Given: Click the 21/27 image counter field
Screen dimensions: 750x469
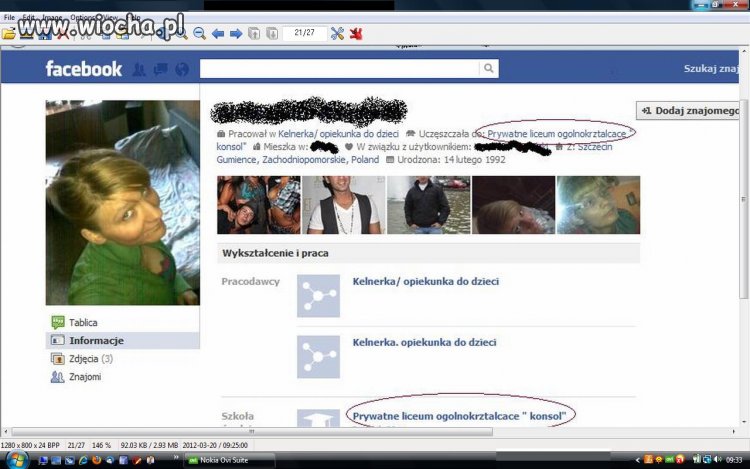Looking at the screenshot, I should (x=305, y=33).
